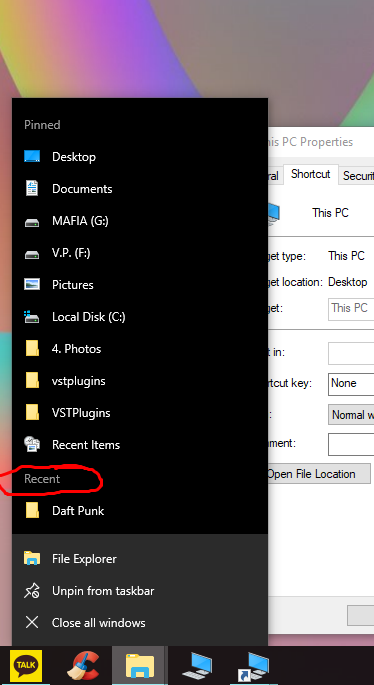Click the 4. Photos folder icon
This screenshot has width=374, height=685.
point(32,348)
